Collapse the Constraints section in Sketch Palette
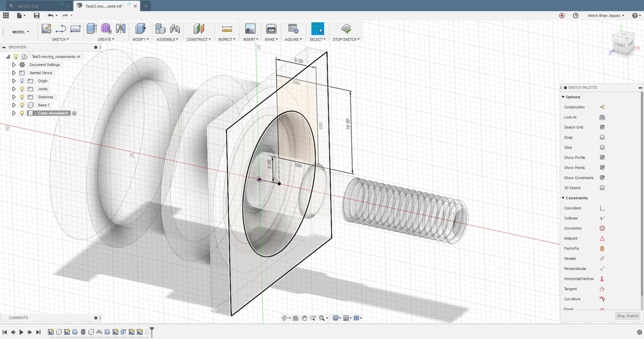This screenshot has width=644, height=339. (x=563, y=198)
